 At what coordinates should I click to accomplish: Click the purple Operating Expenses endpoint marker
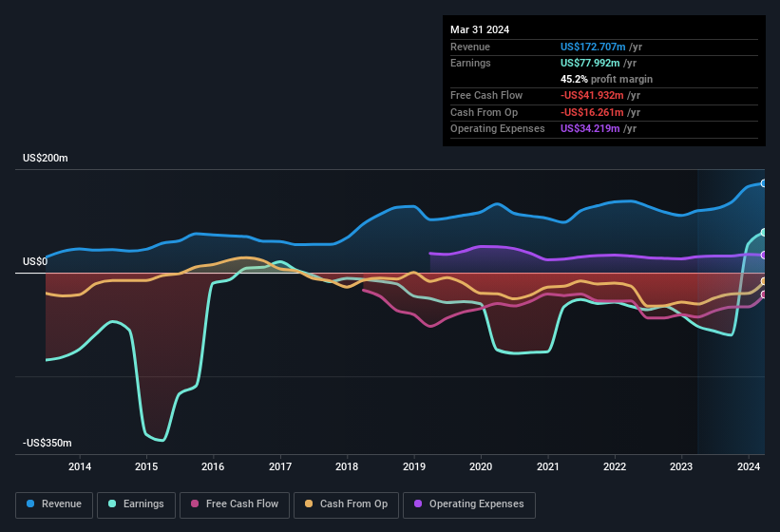pyautogui.click(x=764, y=255)
